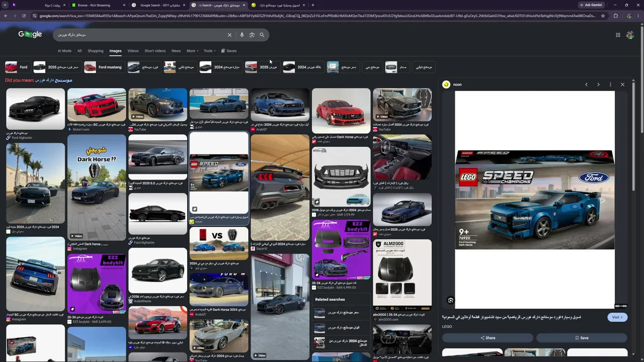Screen dimensions: 644x362
Task: Open search by image camera icon
Action: click(x=252, y=35)
